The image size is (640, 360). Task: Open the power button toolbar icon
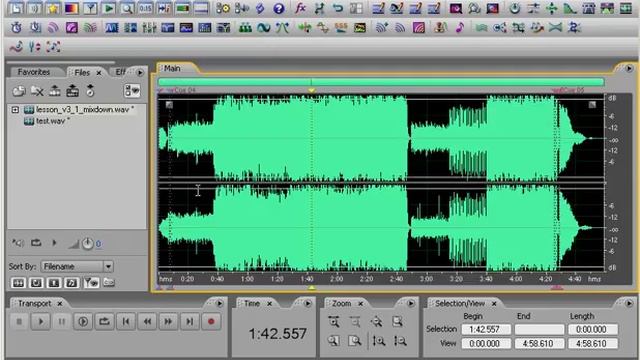515,8
